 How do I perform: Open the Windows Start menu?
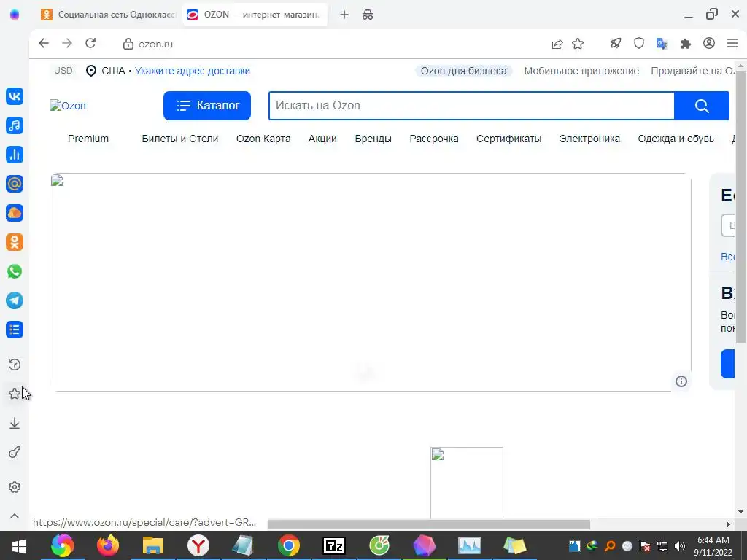pos(19,545)
